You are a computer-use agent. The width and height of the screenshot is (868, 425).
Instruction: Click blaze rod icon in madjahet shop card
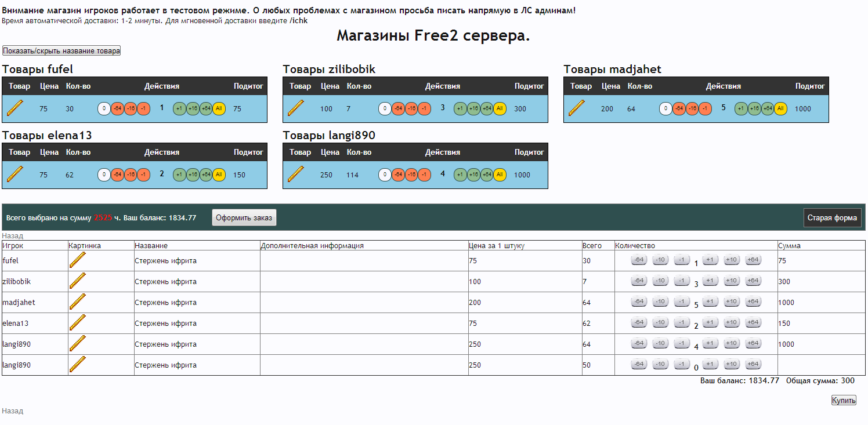coord(577,108)
